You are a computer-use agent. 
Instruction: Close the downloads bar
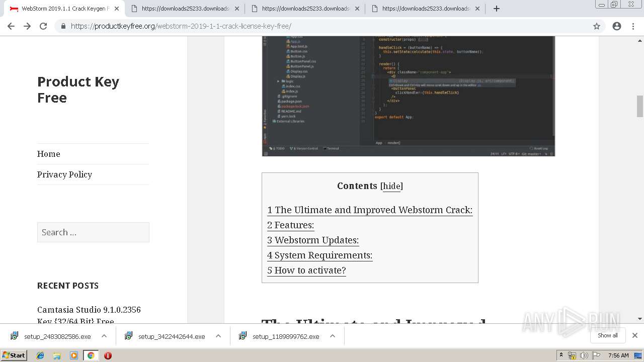click(x=634, y=335)
